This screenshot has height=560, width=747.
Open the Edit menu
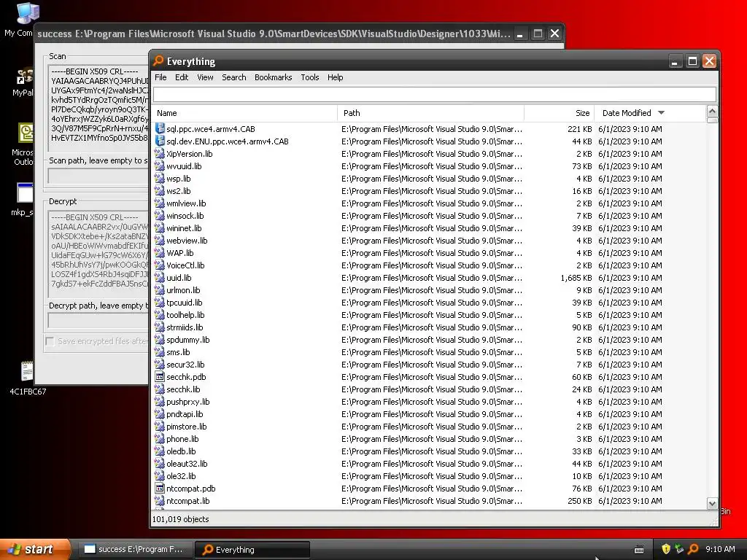(182, 77)
